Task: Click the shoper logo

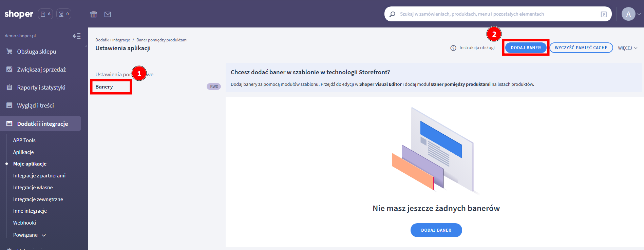Action: (19, 14)
